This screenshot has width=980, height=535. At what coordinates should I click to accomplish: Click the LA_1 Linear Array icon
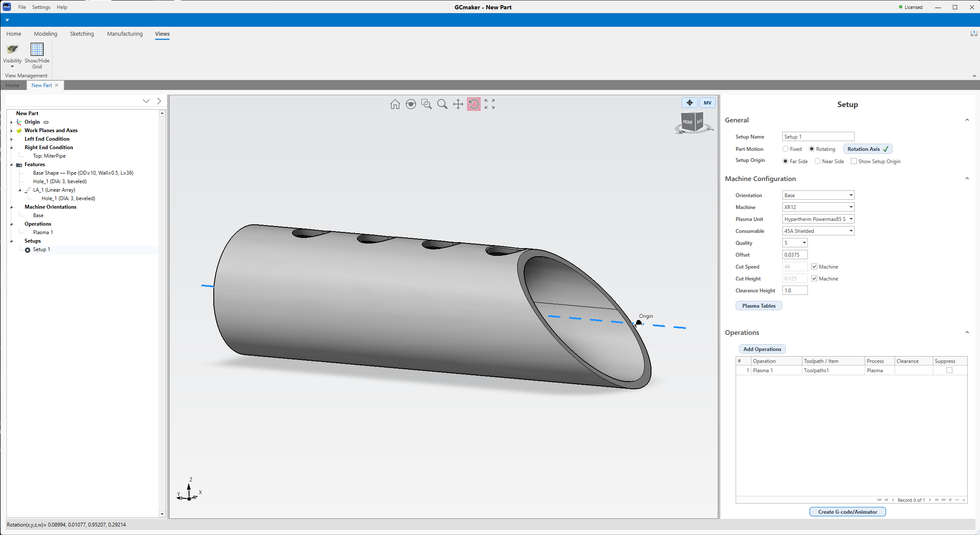[28, 190]
